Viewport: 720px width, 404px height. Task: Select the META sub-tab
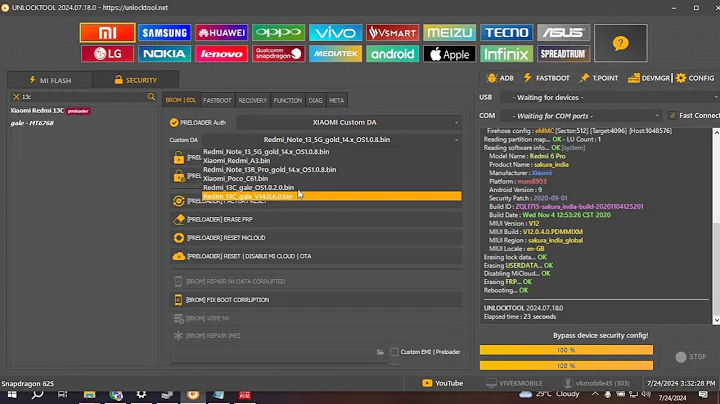(337, 100)
